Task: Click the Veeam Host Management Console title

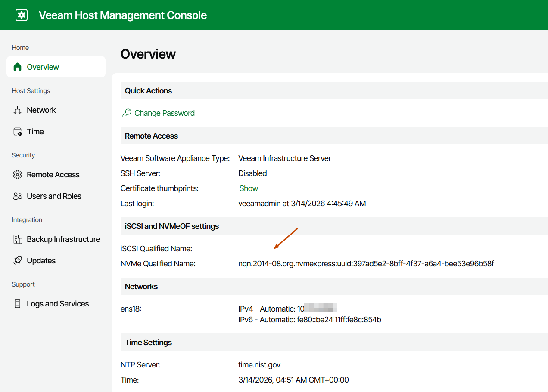Action: (123, 15)
